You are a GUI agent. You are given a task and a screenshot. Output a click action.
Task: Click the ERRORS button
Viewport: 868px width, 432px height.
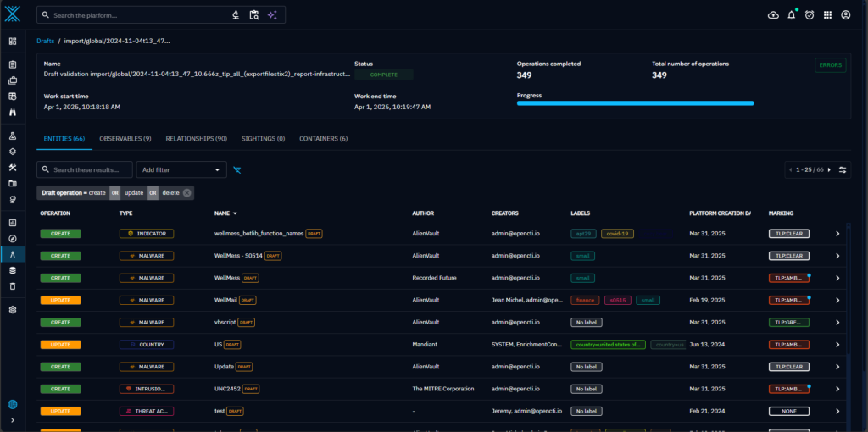pos(830,65)
